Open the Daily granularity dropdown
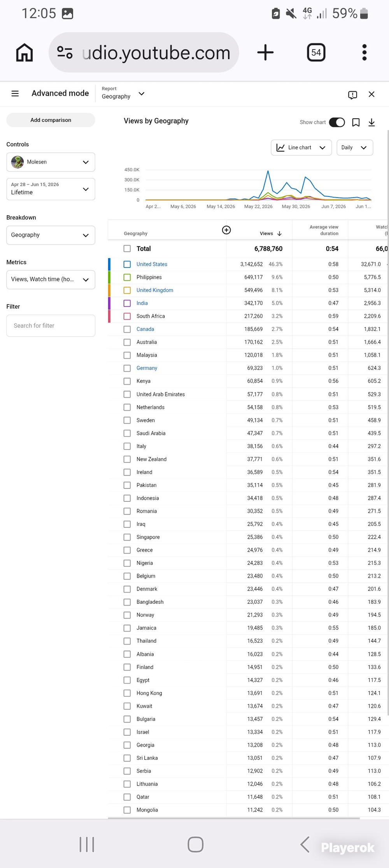 (x=355, y=148)
